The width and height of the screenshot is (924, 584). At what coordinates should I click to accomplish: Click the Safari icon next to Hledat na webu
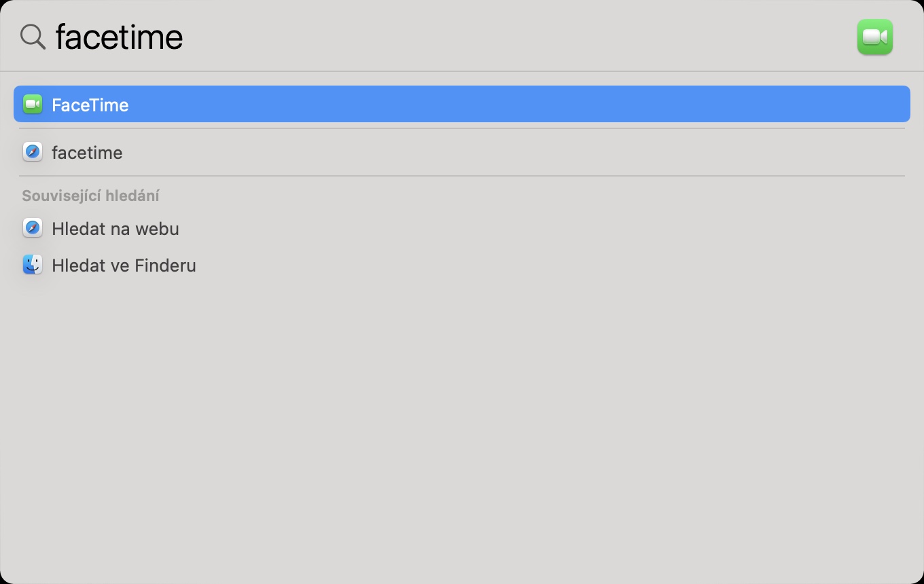coord(33,228)
